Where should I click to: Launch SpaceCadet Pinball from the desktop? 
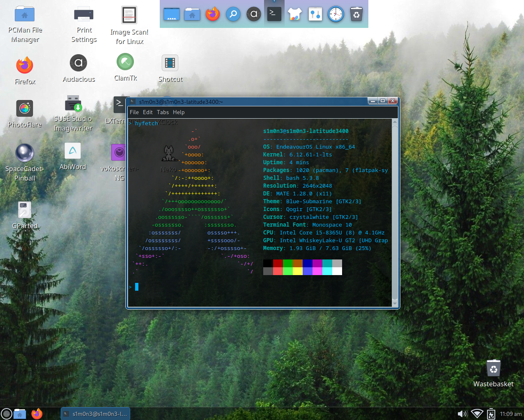tap(25, 153)
